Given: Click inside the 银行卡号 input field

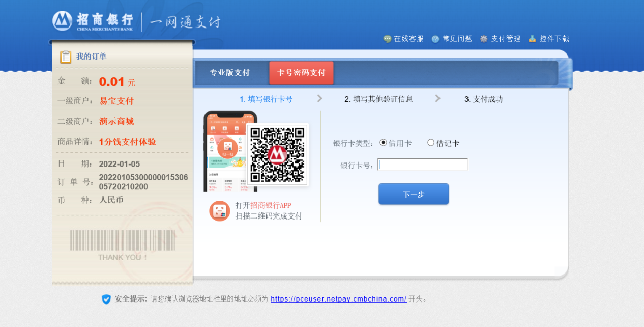Looking at the screenshot, I should click(422, 164).
